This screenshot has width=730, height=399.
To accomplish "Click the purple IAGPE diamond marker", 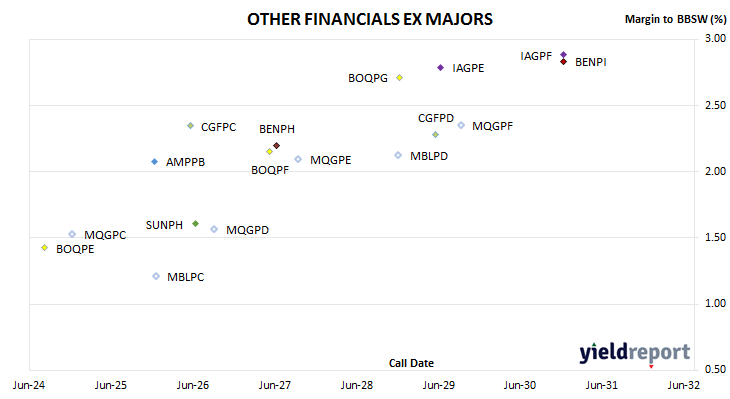I will (x=440, y=68).
